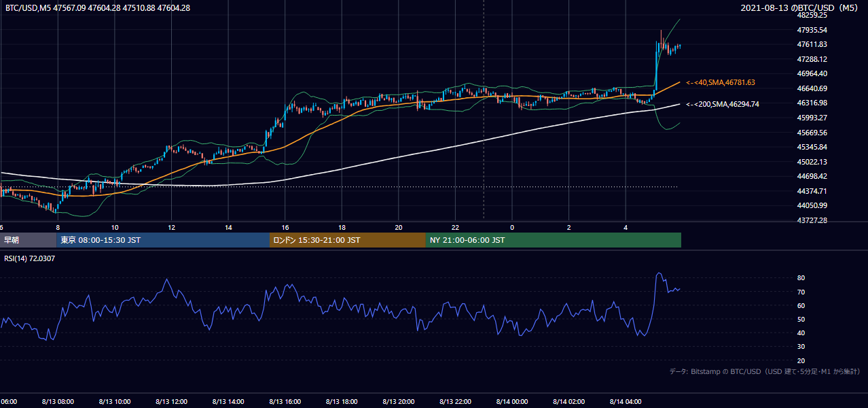Select the NY 21:00-06:00 JST session bar
868x408 pixels.
pos(554,240)
